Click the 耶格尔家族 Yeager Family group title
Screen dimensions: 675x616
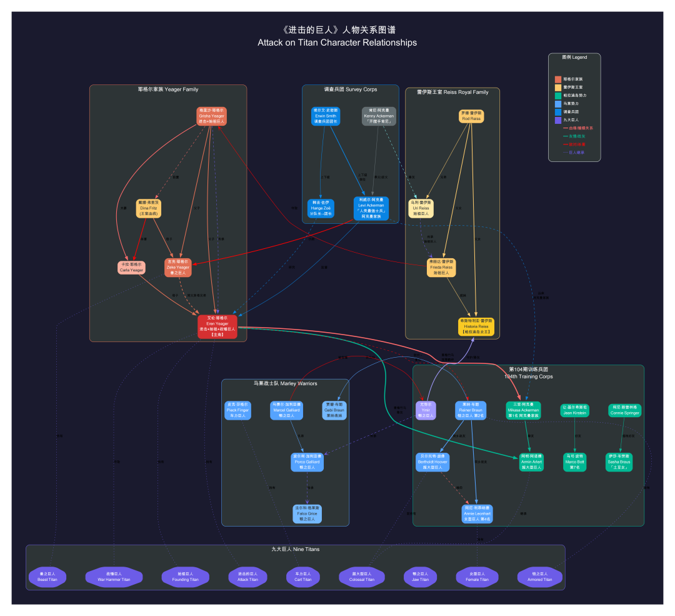(168, 89)
